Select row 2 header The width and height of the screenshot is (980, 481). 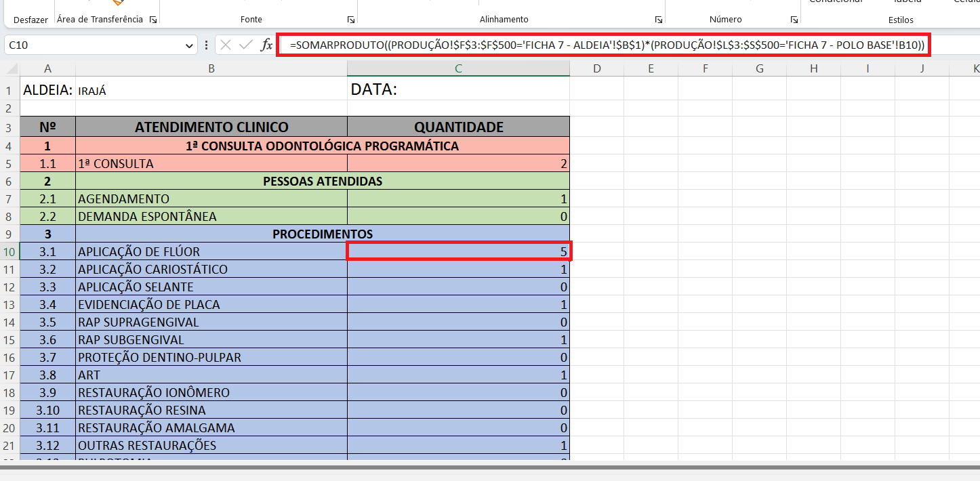point(10,108)
